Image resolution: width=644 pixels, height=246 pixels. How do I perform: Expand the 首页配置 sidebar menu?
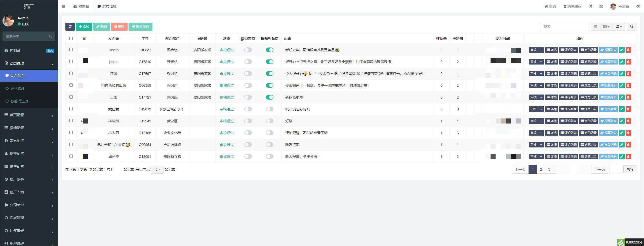point(29,115)
